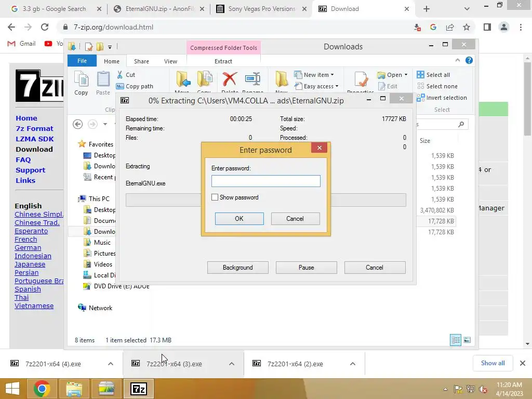
Task: Click the Move to folder icon
Action: (x=183, y=81)
